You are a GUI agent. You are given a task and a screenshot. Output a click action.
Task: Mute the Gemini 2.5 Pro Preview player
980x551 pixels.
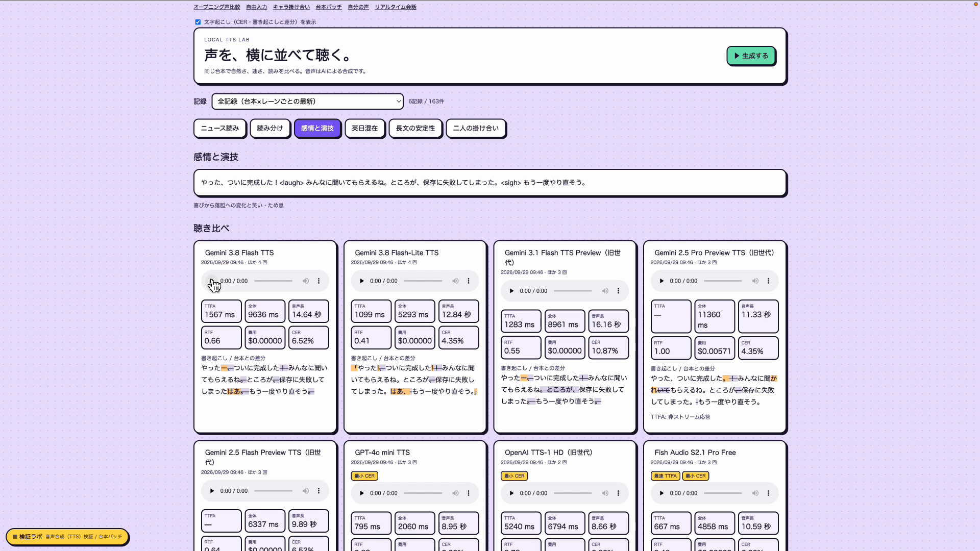[x=755, y=281]
